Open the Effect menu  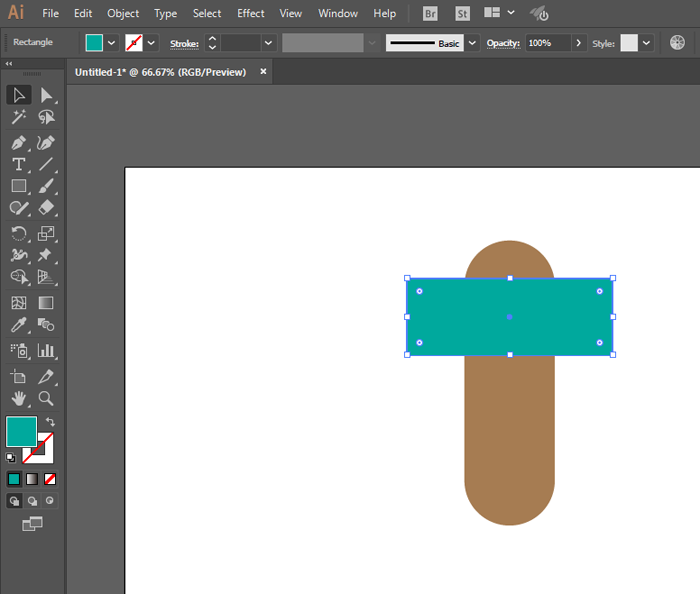[251, 14]
